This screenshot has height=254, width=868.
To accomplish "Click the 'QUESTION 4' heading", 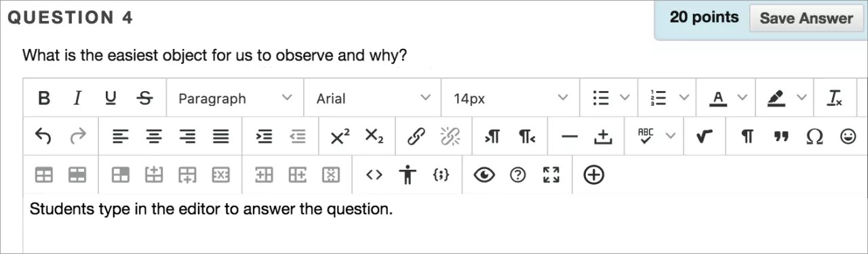I will (x=71, y=18).
